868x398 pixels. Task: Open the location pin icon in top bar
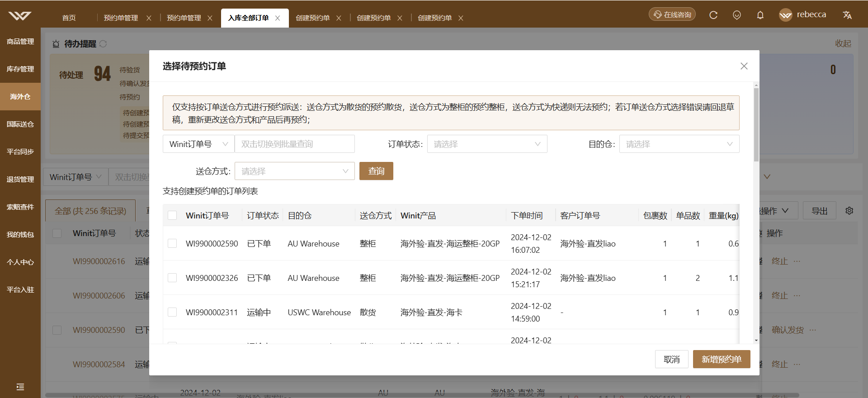(737, 15)
